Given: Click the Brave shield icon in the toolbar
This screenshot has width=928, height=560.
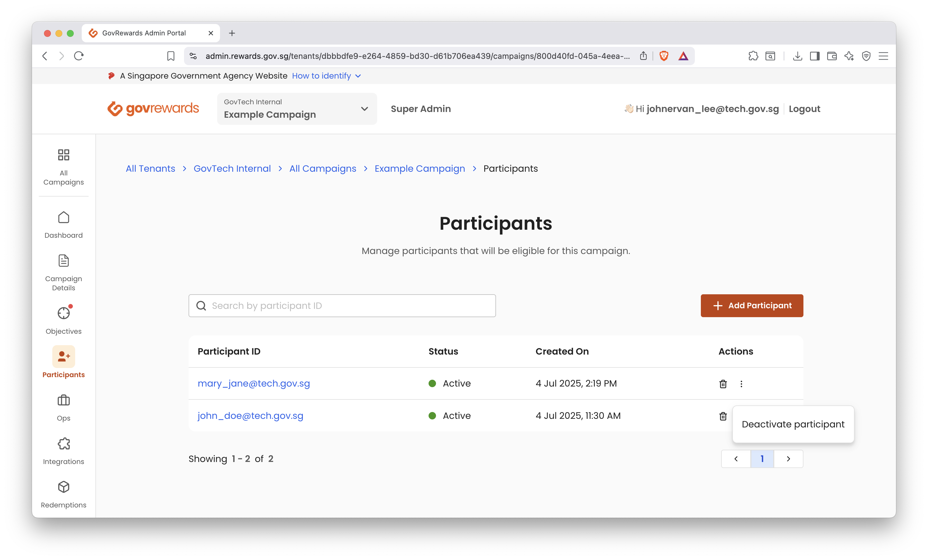Looking at the screenshot, I should tap(664, 56).
